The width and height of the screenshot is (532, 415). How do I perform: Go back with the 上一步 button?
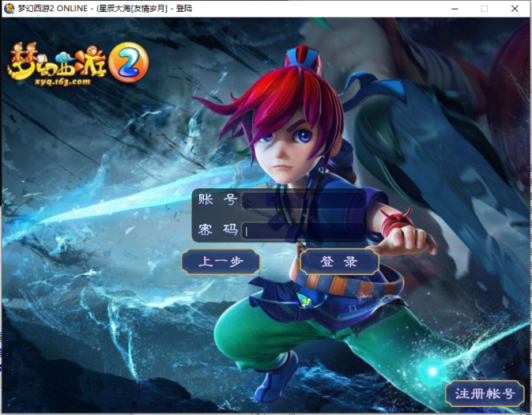click(x=221, y=262)
